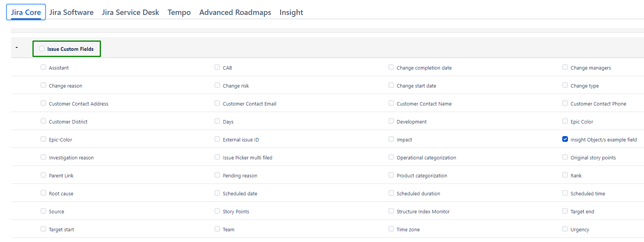
Task: Enable the Epic Color checkbox
Action: (x=565, y=121)
